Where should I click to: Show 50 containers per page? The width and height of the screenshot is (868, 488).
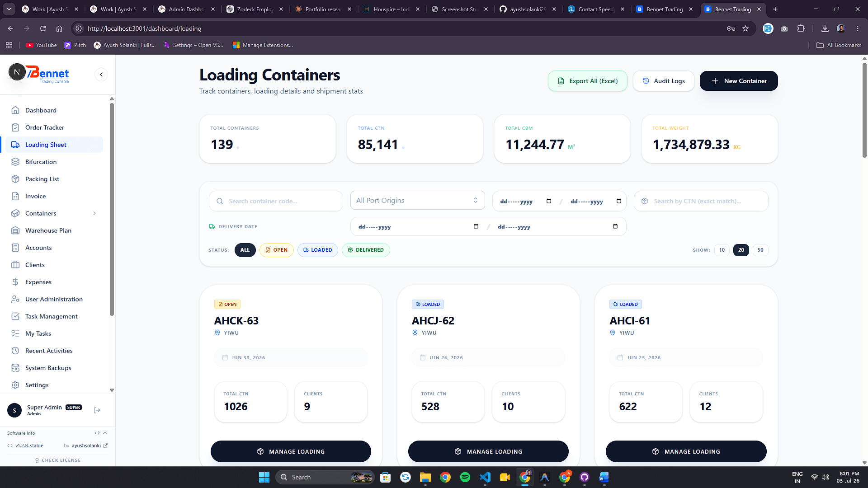[x=760, y=250]
